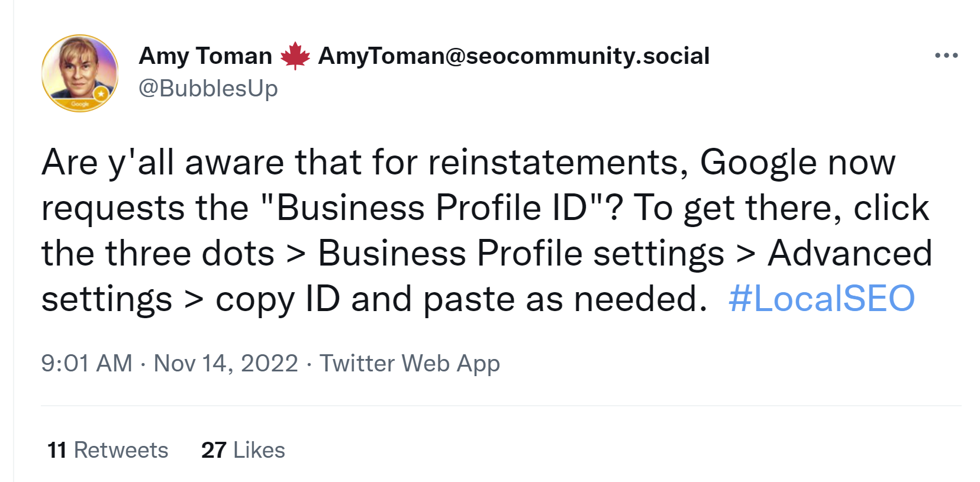Open the #LocalSEO hashtag
Image resolution: width=980 pixels, height=482 pixels.
[821, 299]
